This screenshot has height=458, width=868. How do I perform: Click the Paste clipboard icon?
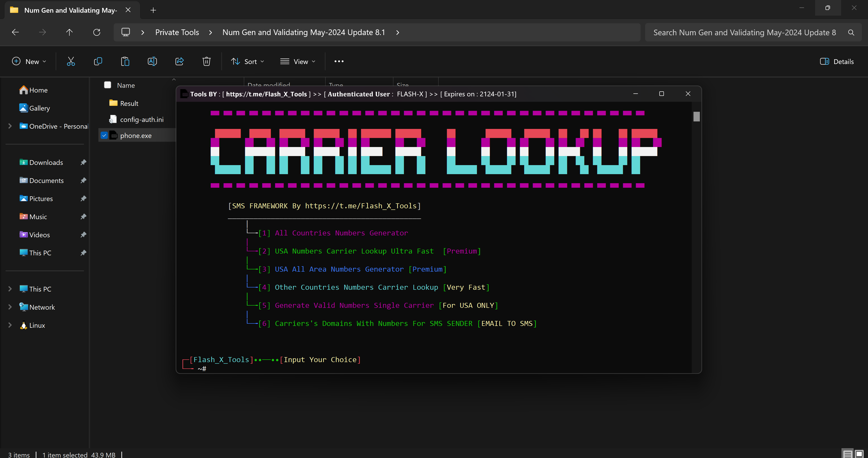(x=125, y=61)
